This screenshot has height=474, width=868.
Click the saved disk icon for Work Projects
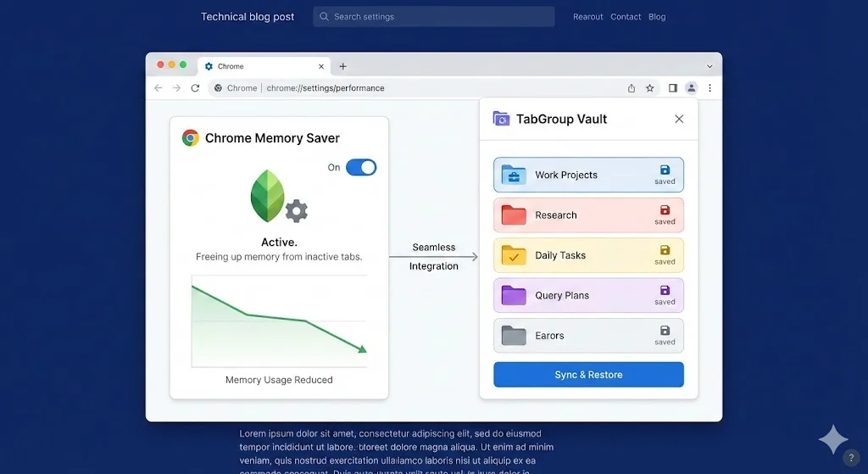pyautogui.click(x=665, y=170)
